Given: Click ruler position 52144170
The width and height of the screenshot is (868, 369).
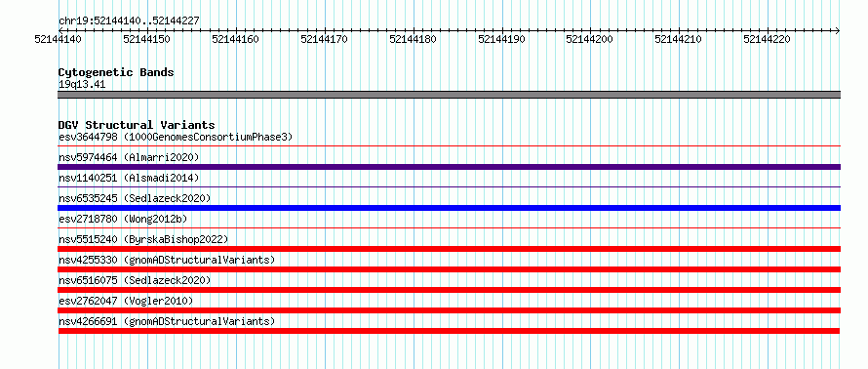Looking at the screenshot, I should tap(324, 39).
